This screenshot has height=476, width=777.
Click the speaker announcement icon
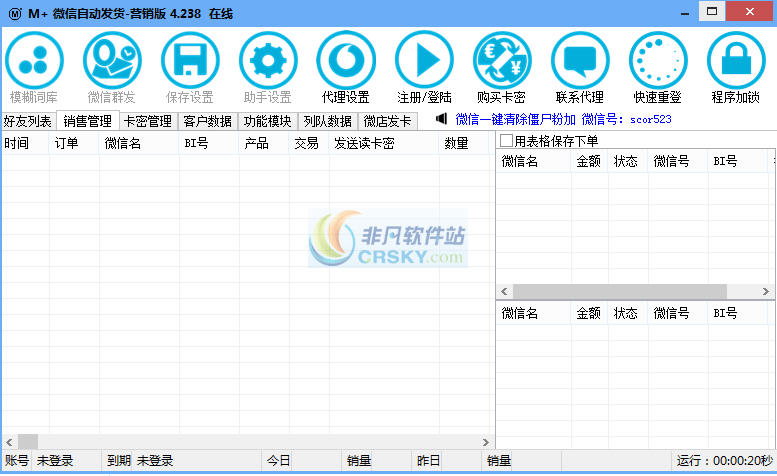pos(441,119)
